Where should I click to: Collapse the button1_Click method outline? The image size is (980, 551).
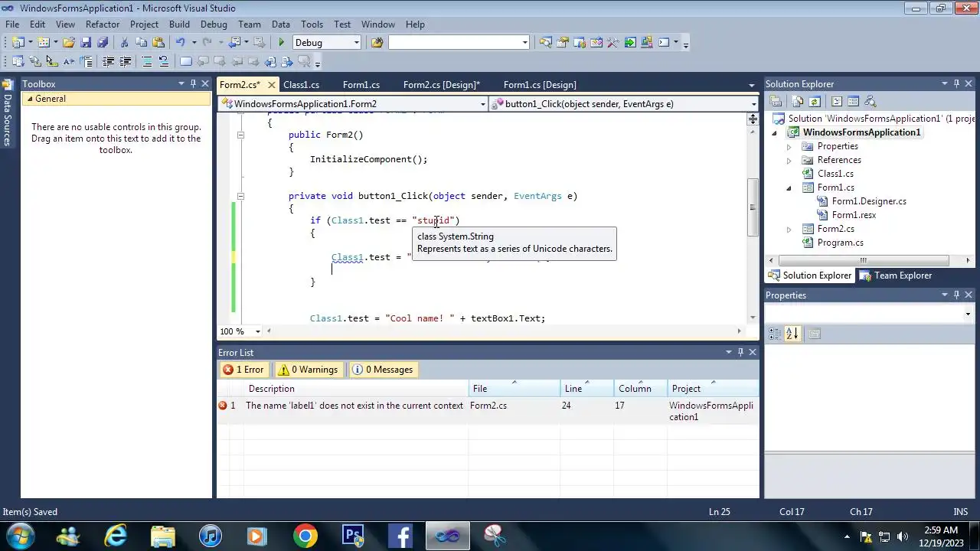(x=240, y=196)
